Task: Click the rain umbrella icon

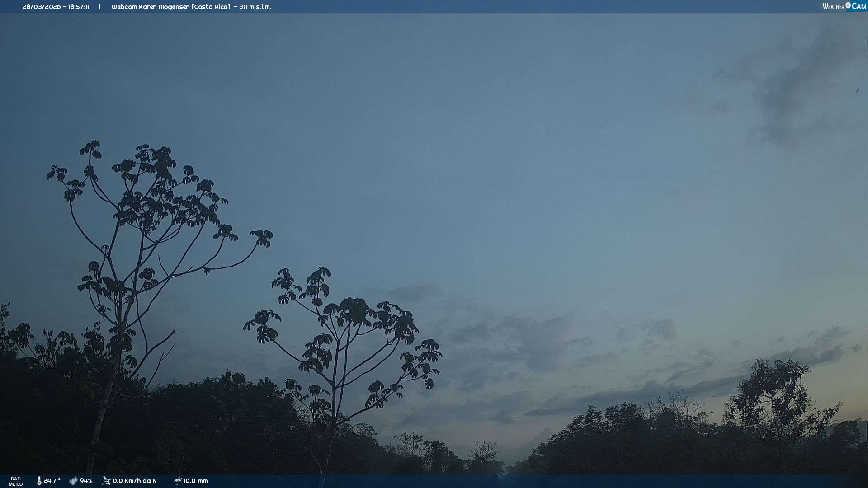Action: click(178, 481)
